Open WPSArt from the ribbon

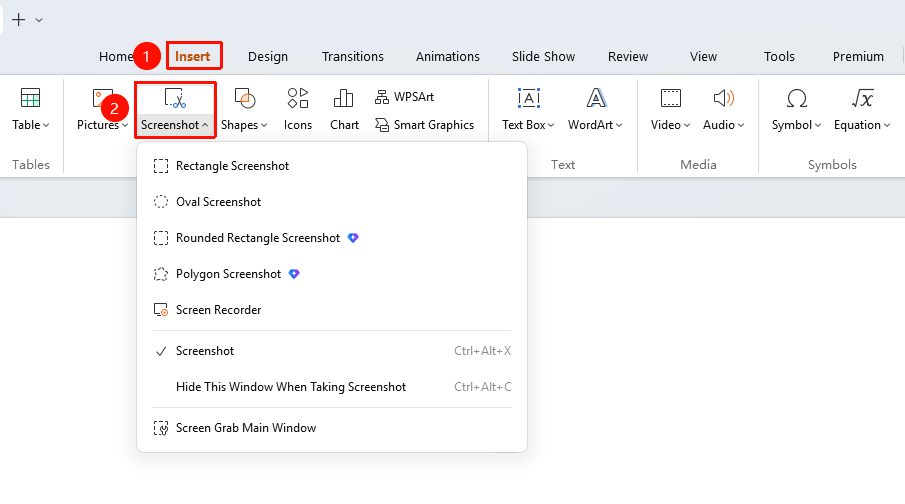[404, 96]
